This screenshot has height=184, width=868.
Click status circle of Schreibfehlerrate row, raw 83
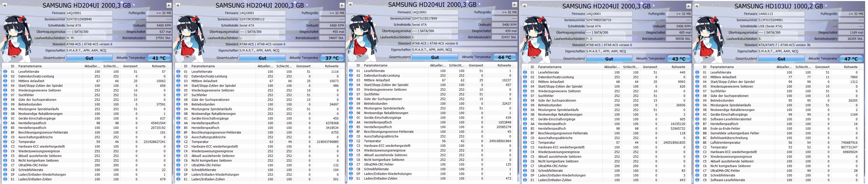525,170
